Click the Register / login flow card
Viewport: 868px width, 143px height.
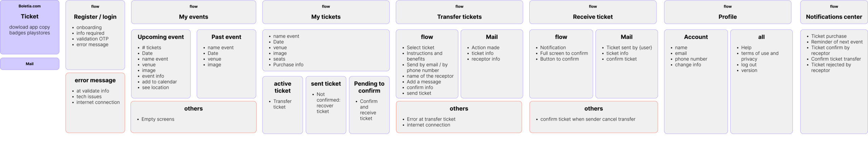(x=95, y=35)
